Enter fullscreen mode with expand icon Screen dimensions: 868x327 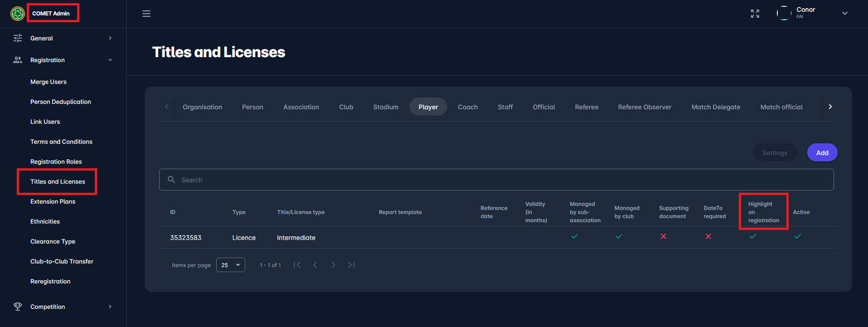coord(755,14)
